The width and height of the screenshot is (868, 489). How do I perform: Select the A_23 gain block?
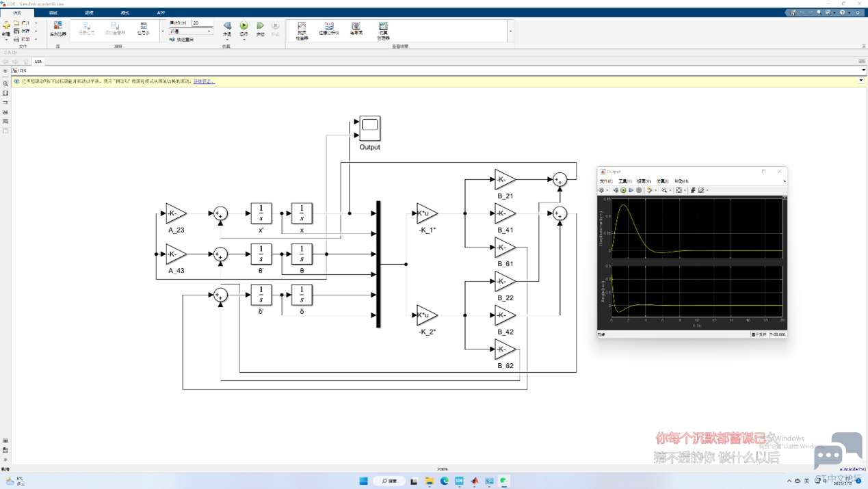click(176, 213)
